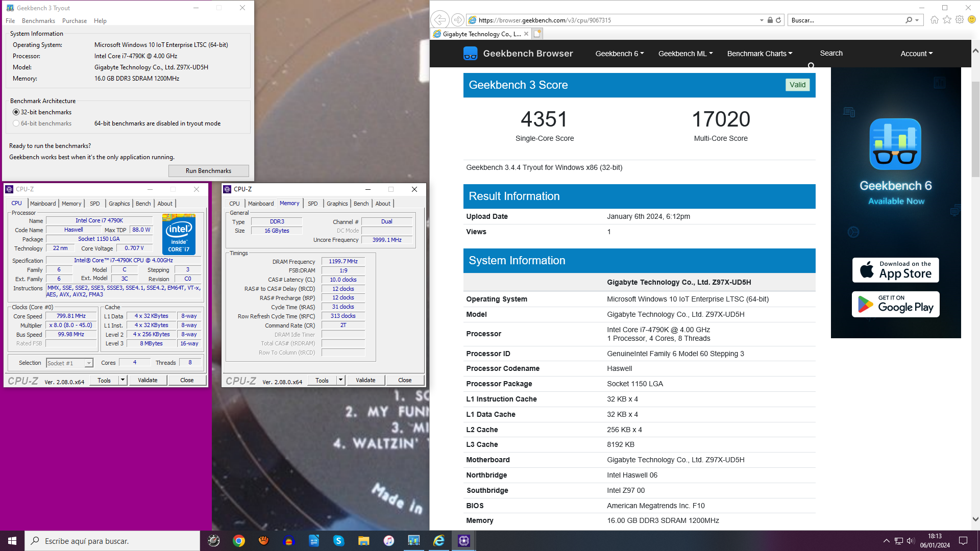Close the Gigabyte Technology browser tab
The image size is (980, 551).
click(x=526, y=34)
